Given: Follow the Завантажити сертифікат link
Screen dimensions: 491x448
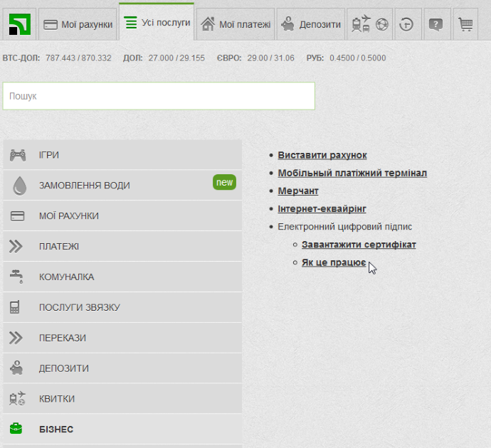Looking at the screenshot, I should pos(359,245).
